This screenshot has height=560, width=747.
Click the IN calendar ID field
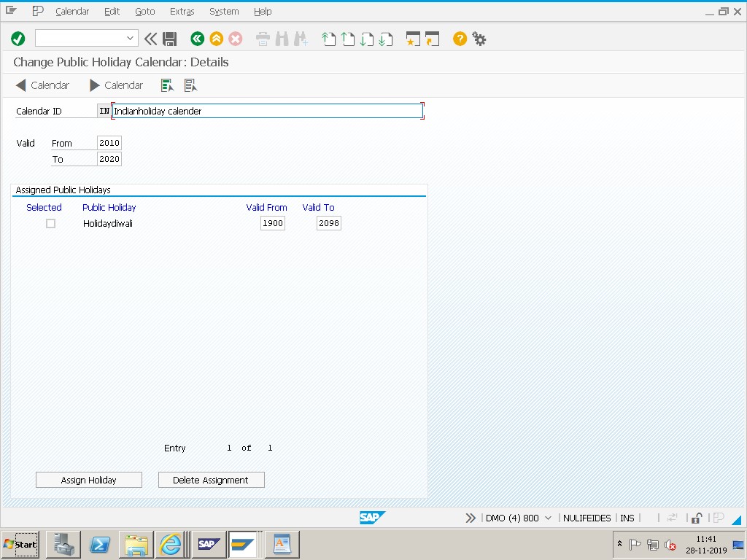click(x=104, y=111)
